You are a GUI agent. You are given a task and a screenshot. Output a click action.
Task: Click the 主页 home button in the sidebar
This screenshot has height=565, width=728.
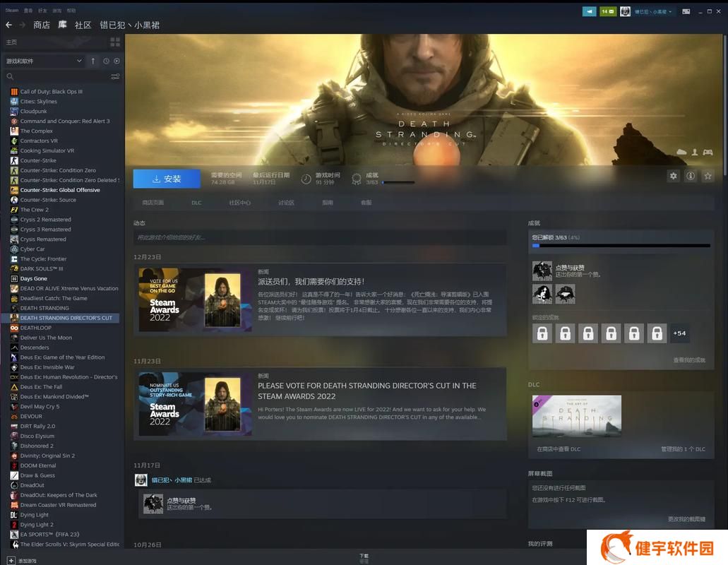coord(11,42)
